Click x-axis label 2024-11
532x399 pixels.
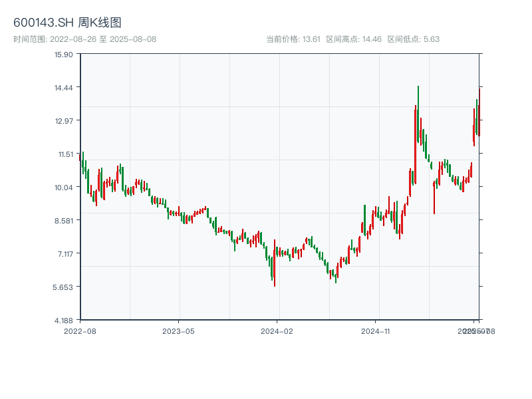pyautogui.click(x=375, y=331)
